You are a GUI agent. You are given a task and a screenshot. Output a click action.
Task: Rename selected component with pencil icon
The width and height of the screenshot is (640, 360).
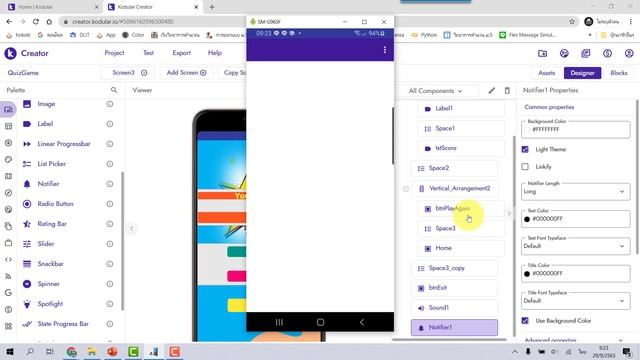491,91
